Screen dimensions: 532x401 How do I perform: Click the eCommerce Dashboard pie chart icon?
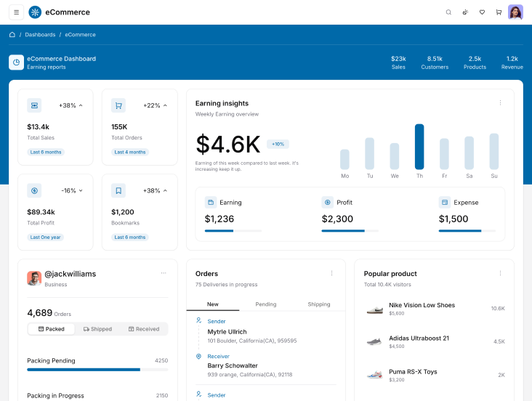16,62
